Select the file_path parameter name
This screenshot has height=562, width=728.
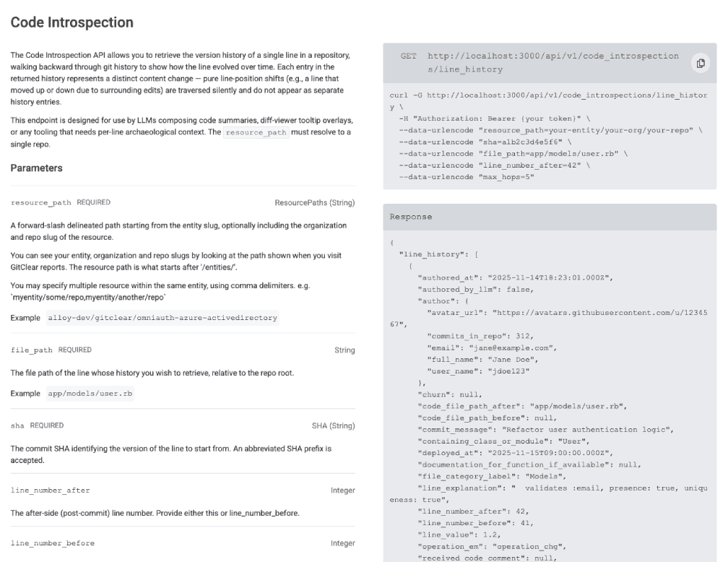(32, 350)
